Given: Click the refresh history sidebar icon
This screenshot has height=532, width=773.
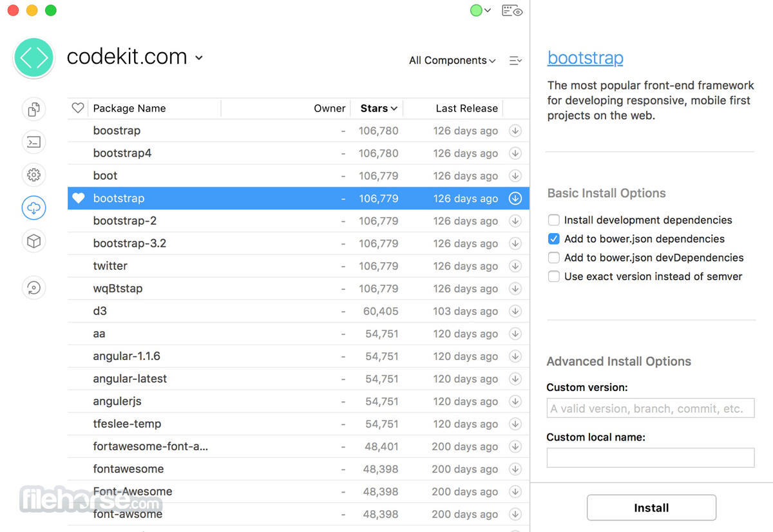Looking at the screenshot, I should coord(34,287).
